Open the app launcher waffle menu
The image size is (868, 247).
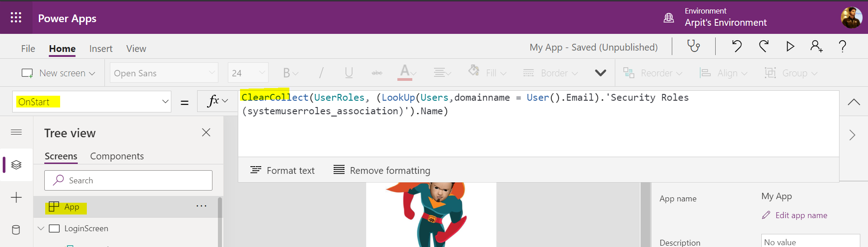16,18
